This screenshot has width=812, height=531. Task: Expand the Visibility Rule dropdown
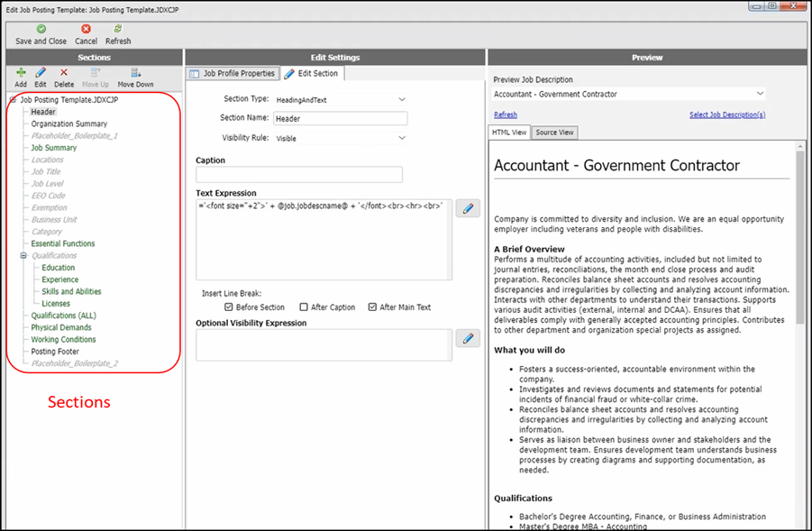(401, 139)
